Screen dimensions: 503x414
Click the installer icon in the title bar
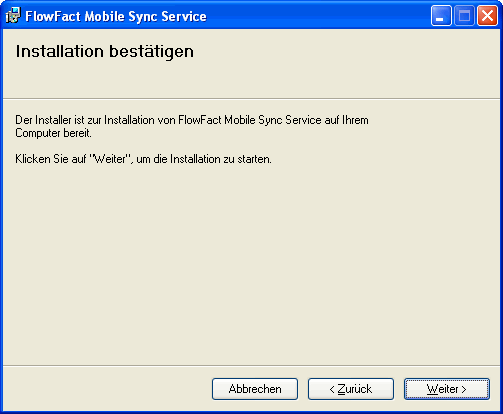(13, 15)
